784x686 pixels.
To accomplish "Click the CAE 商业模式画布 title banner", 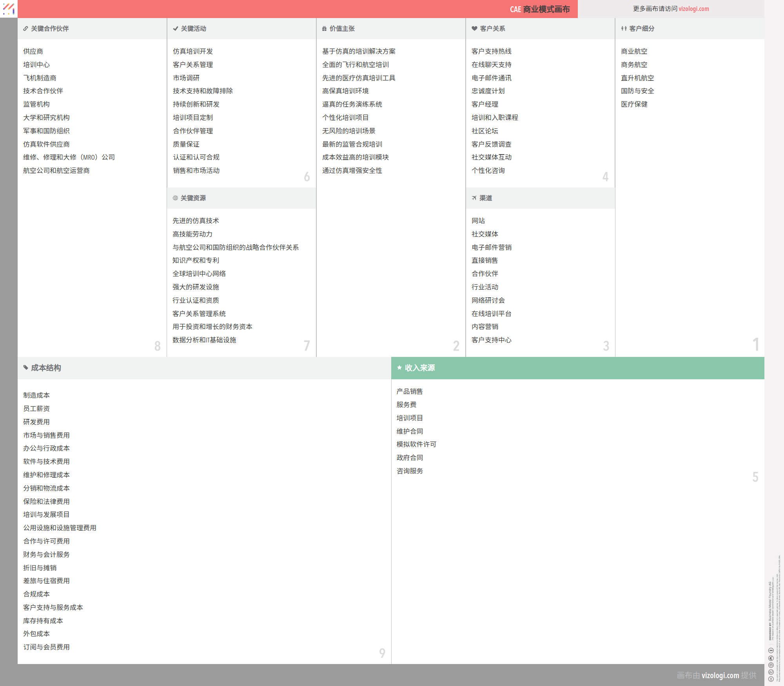I will point(539,9).
